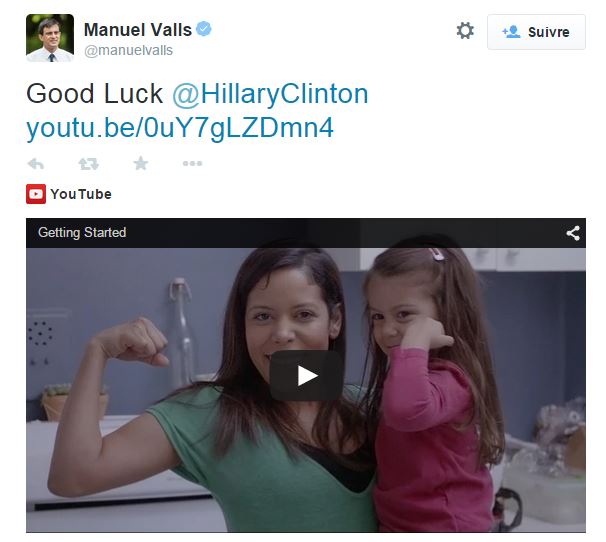Click the Good Luck tweet text
Screen dimensions: 606x542
coord(94,94)
